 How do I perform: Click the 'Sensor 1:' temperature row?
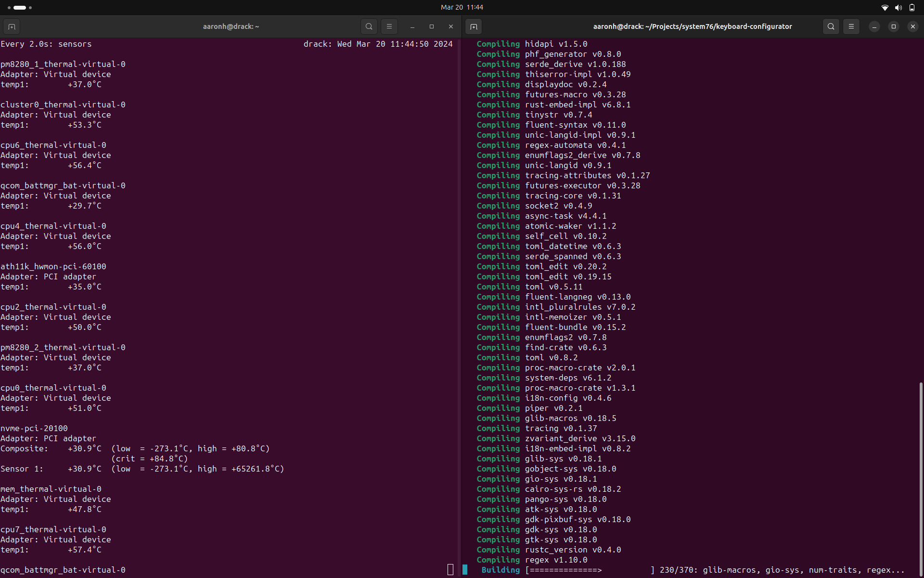coord(142,469)
